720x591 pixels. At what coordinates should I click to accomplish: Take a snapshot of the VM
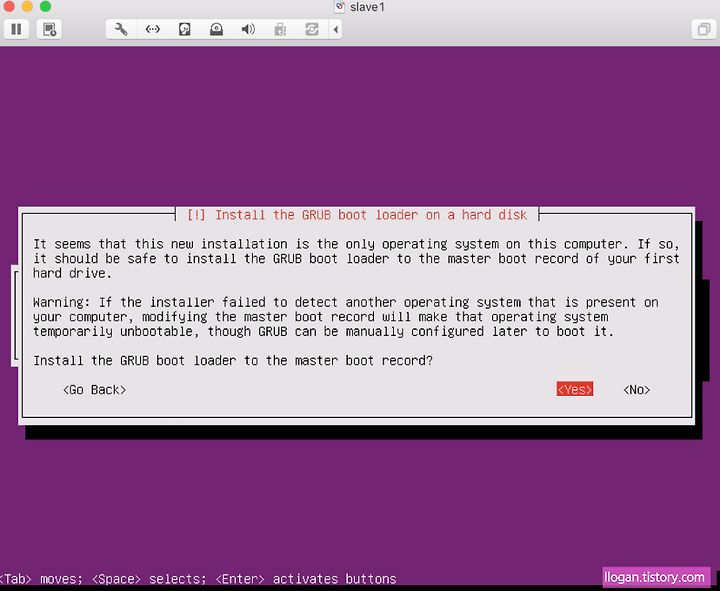click(x=49, y=29)
